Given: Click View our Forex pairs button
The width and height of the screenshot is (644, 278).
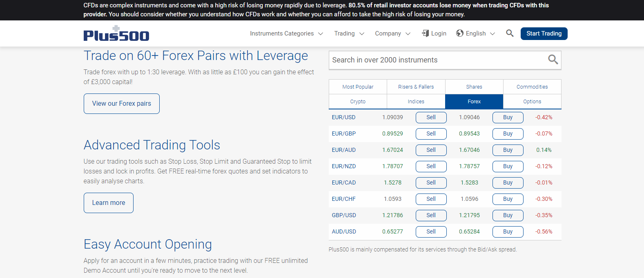Looking at the screenshot, I should 122,104.
